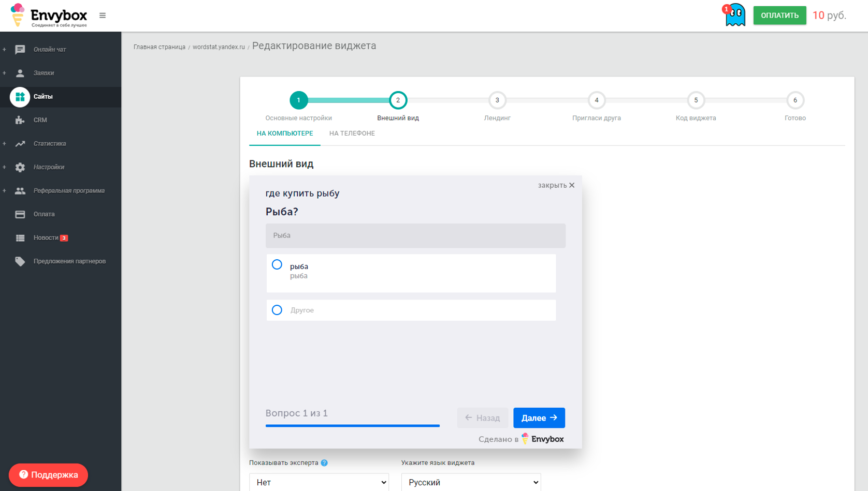Open the partner offers tag icon
Image resolution: width=868 pixels, height=491 pixels.
[x=20, y=261]
